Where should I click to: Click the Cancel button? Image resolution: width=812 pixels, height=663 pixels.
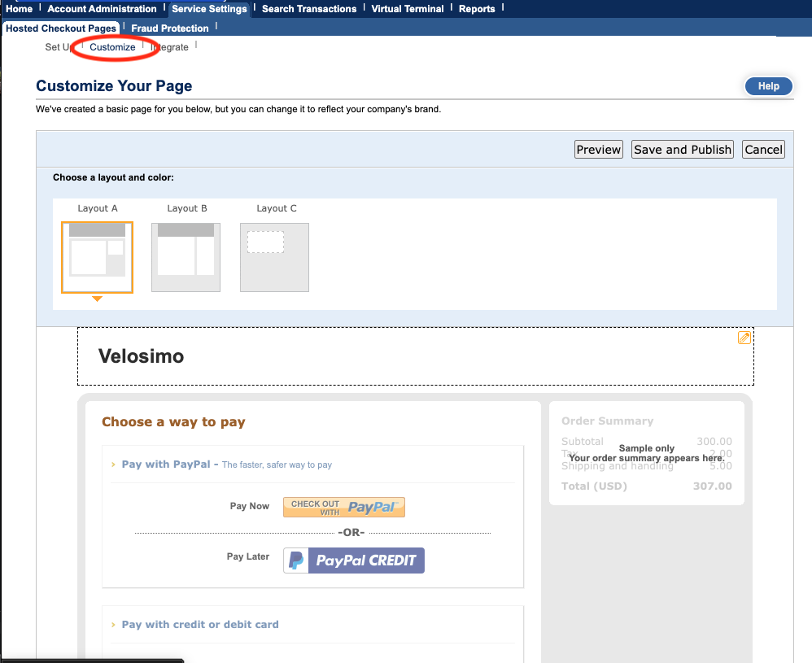click(x=763, y=149)
